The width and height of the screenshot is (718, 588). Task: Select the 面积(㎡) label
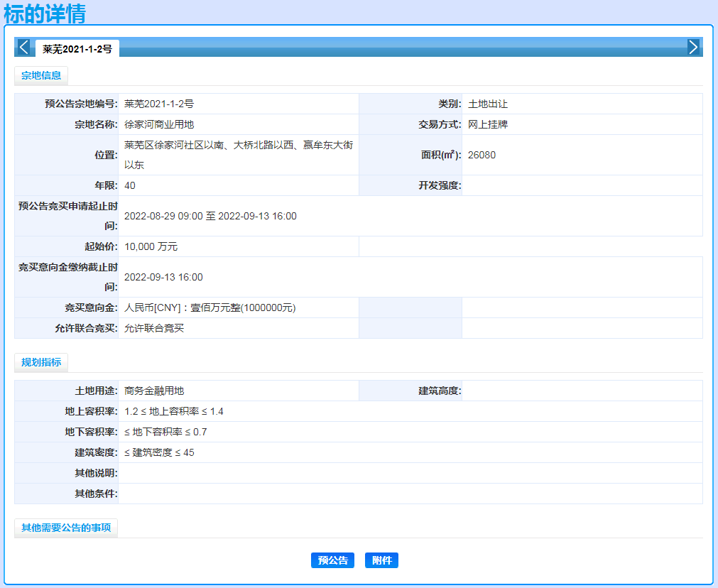[441, 155]
